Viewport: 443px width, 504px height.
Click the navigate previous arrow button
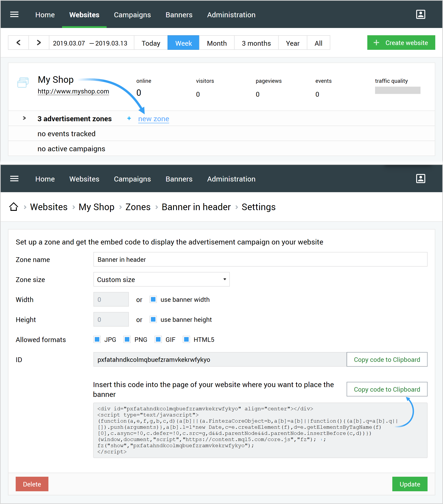(x=18, y=43)
